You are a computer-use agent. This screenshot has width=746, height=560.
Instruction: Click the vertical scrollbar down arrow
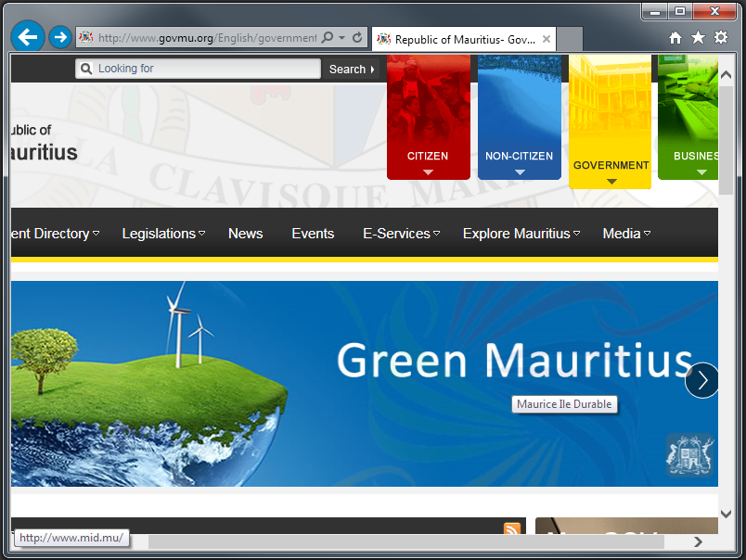tap(726, 514)
